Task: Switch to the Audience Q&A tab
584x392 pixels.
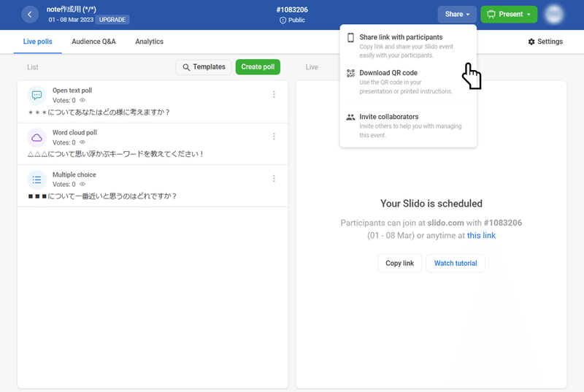Action: pos(93,42)
